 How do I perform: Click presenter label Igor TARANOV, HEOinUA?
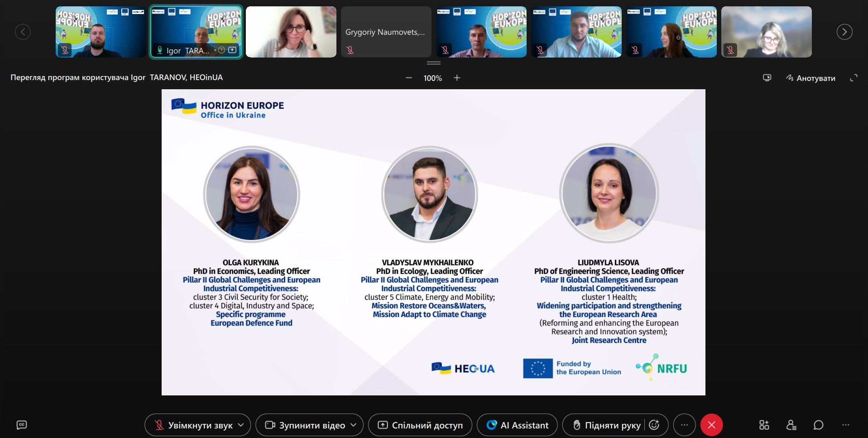pos(177,77)
